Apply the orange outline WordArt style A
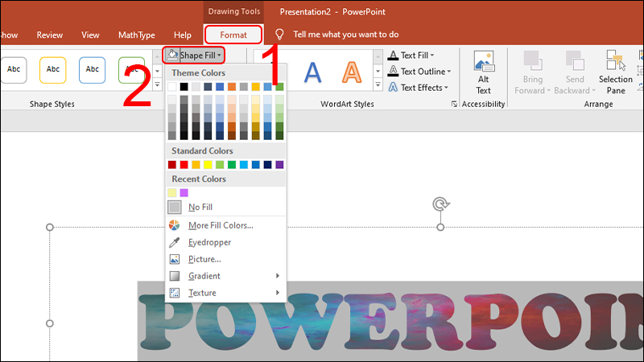The height and width of the screenshot is (362, 644). pyautogui.click(x=352, y=72)
